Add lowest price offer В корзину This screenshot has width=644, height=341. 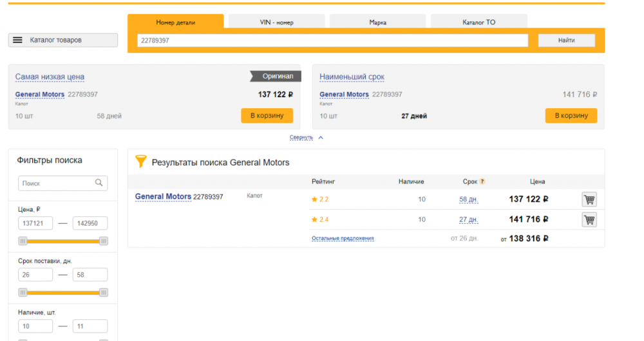click(x=267, y=115)
